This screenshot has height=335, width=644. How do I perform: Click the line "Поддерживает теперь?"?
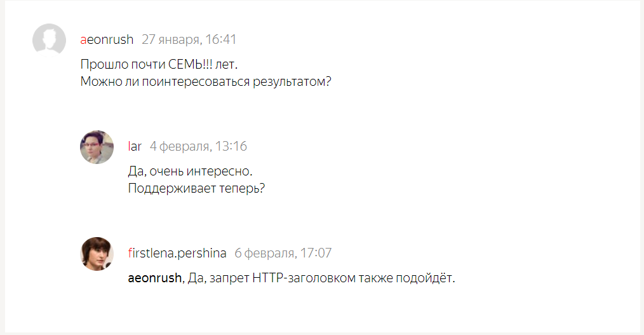click(x=196, y=189)
